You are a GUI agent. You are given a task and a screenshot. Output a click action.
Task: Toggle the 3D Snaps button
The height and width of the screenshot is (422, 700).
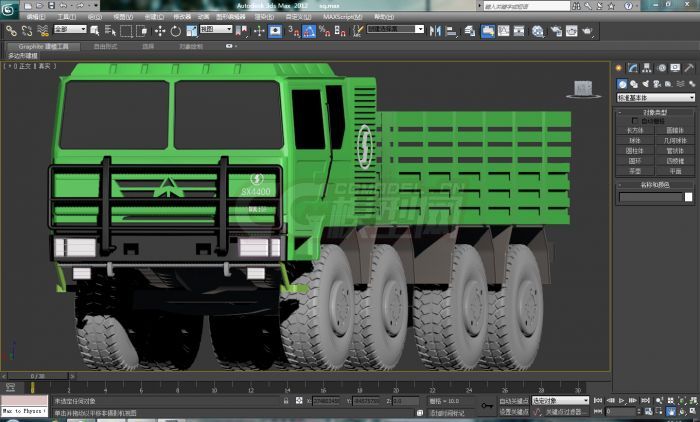pos(293,31)
